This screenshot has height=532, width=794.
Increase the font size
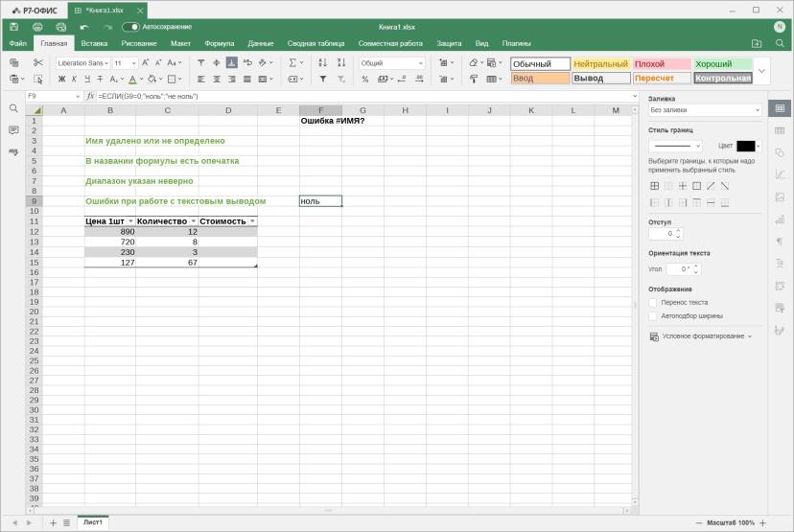click(x=146, y=62)
